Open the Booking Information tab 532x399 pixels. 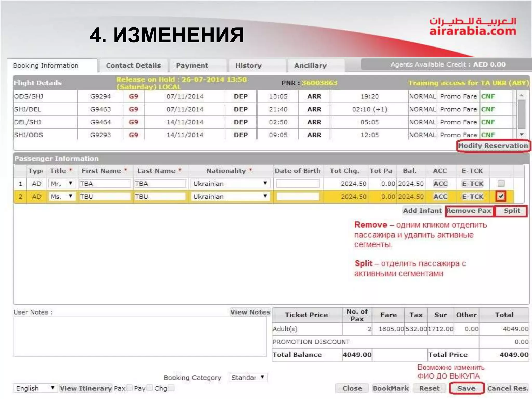pos(52,65)
